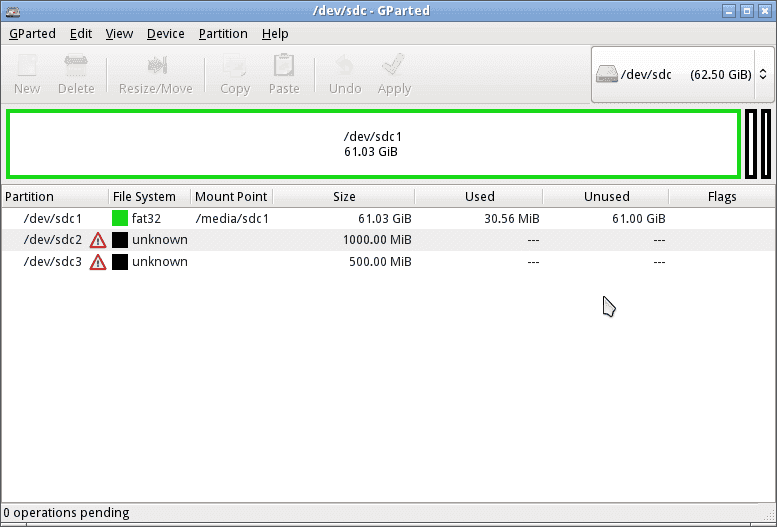
Task: Click the 61.03 GiB size cell in table
Action: tap(385, 219)
